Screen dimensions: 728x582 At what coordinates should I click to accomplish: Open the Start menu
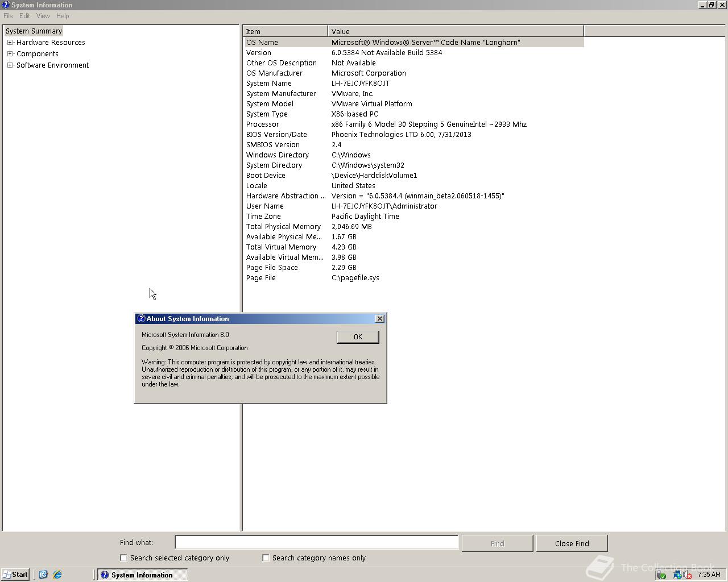point(15,575)
